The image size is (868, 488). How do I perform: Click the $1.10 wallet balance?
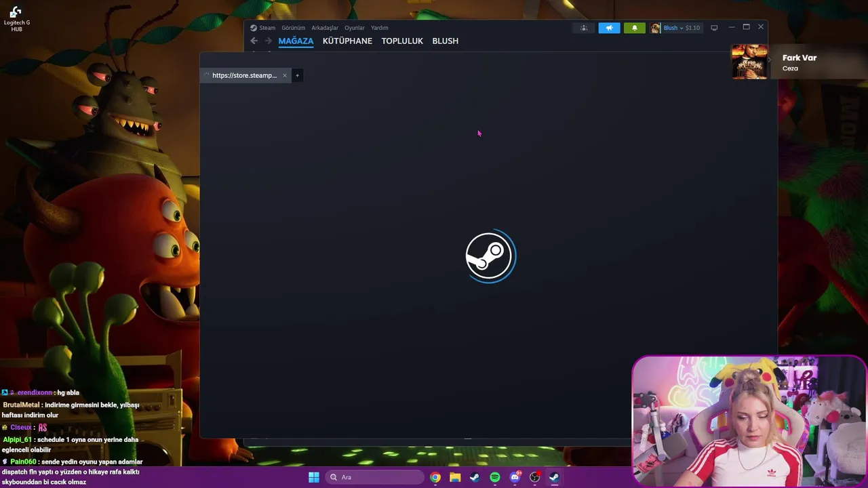click(692, 28)
